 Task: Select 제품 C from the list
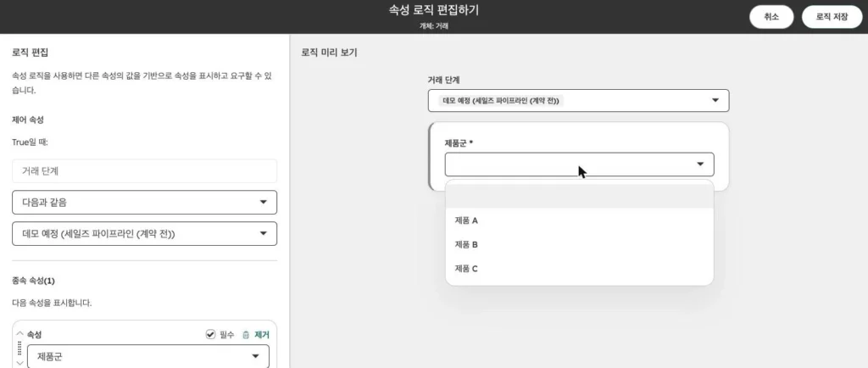580,269
